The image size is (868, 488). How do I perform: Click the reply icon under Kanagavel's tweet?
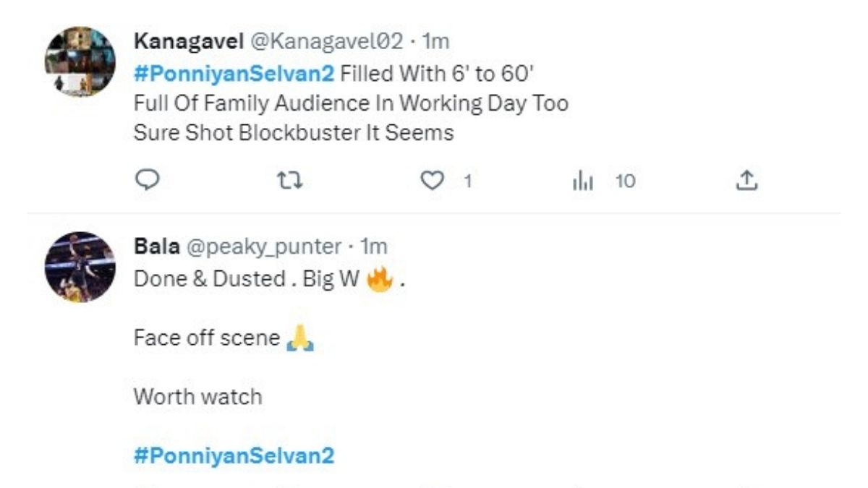click(x=147, y=181)
